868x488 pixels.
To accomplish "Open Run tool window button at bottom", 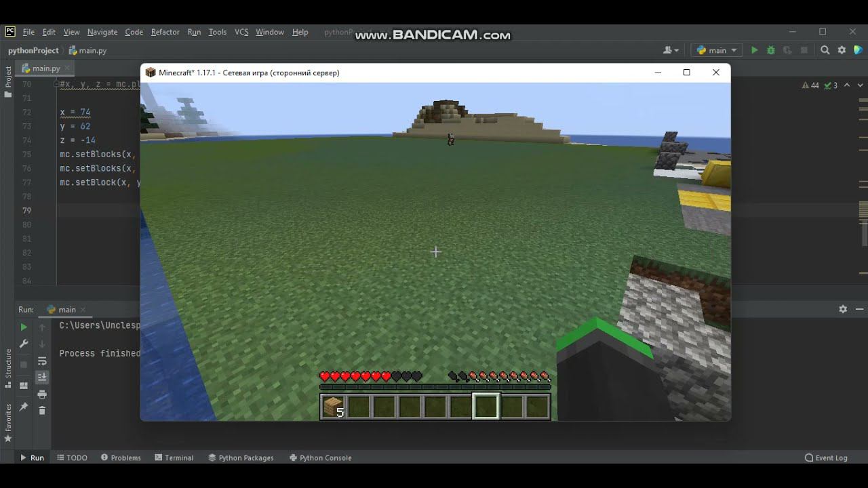I will coord(32,457).
